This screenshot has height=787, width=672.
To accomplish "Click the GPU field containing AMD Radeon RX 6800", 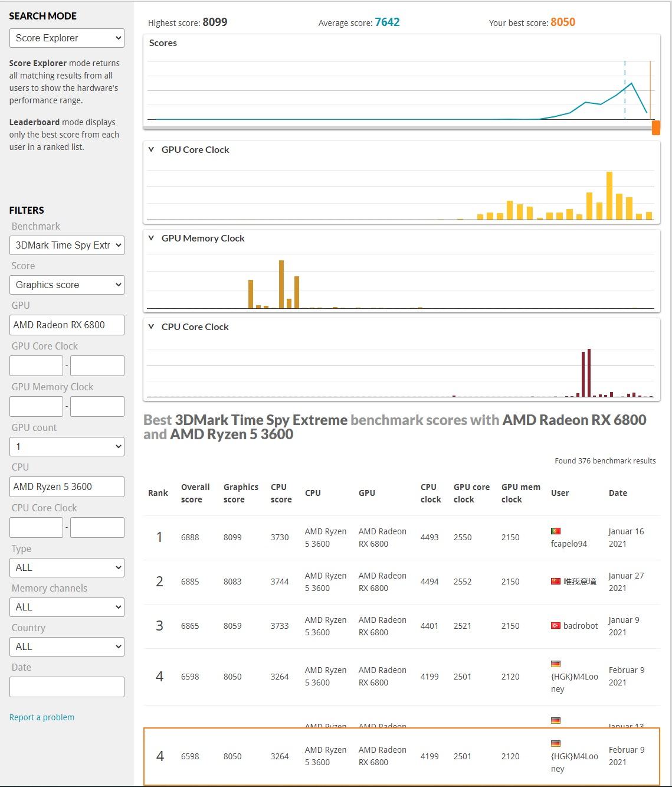I will pos(67,325).
